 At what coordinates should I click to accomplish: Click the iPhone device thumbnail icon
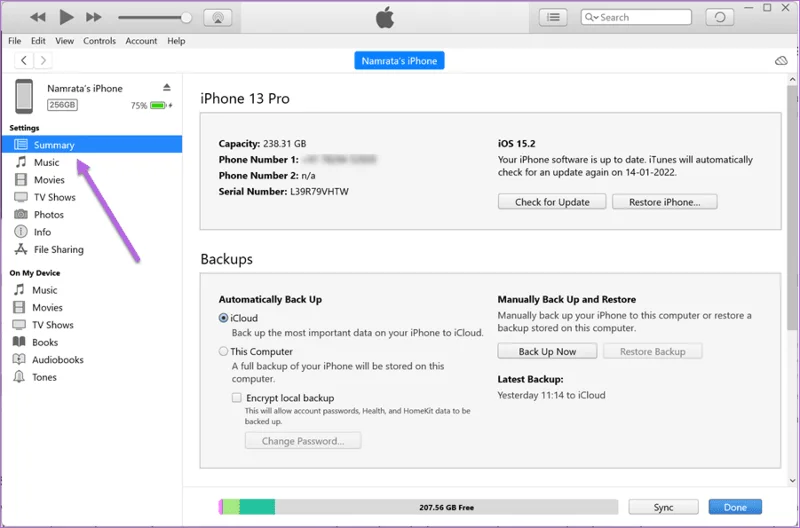[24, 96]
